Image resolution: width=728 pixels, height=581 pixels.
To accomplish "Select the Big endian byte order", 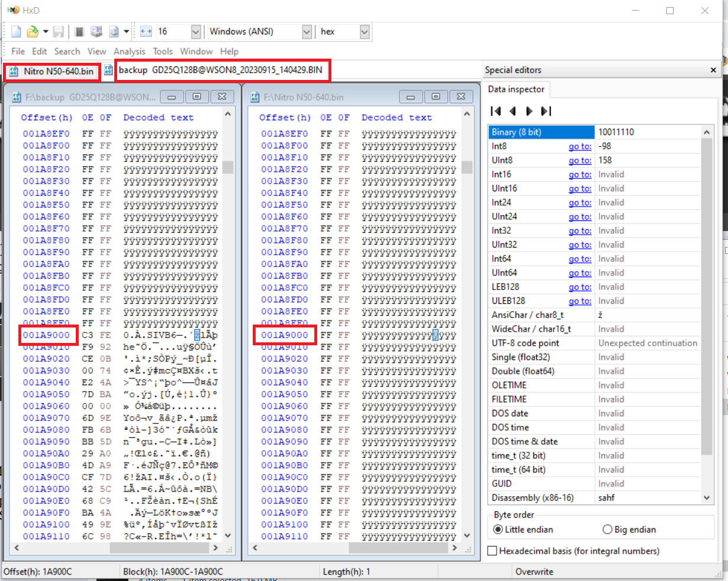I will [x=607, y=529].
